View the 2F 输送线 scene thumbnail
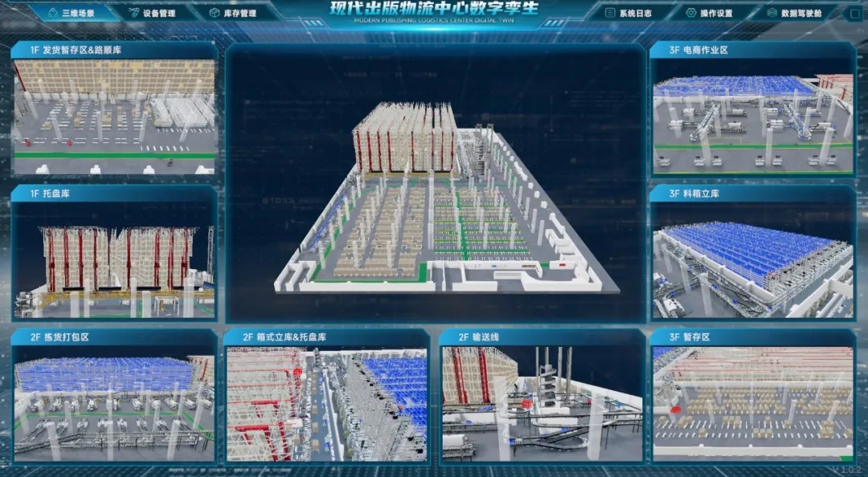 click(x=542, y=404)
